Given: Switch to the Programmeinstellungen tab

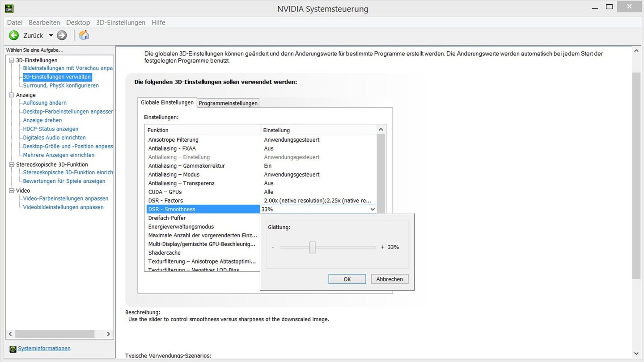Looking at the screenshot, I should coord(228,103).
